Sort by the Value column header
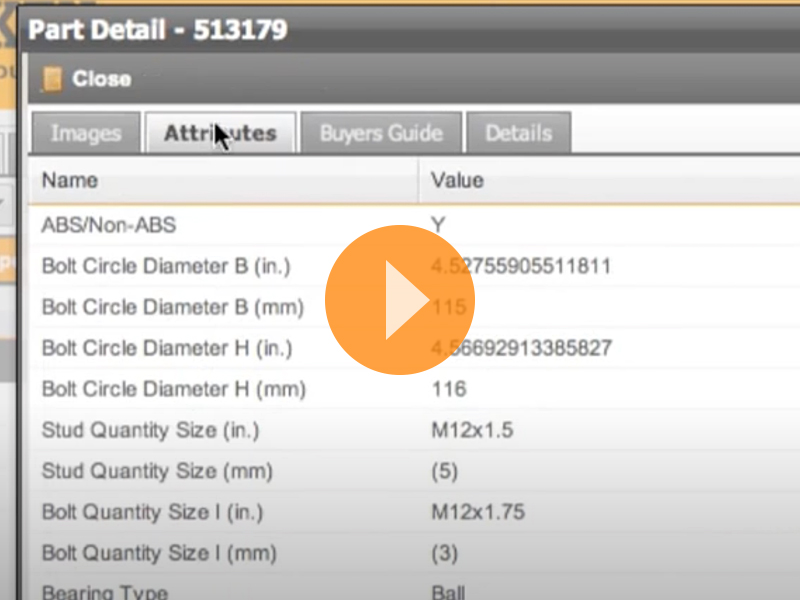The height and width of the screenshot is (600, 800). coord(457,180)
